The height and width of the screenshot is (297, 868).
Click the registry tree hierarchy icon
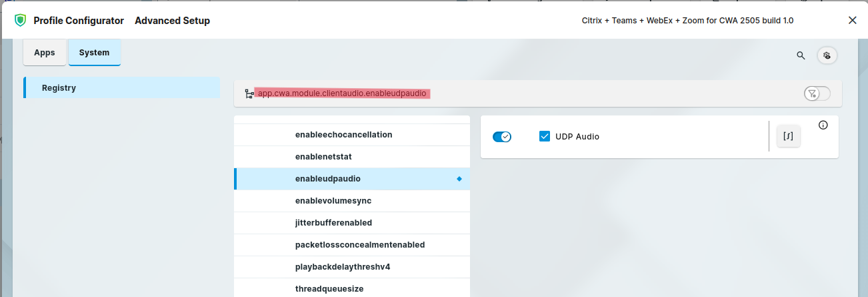pyautogui.click(x=249, y=94)
